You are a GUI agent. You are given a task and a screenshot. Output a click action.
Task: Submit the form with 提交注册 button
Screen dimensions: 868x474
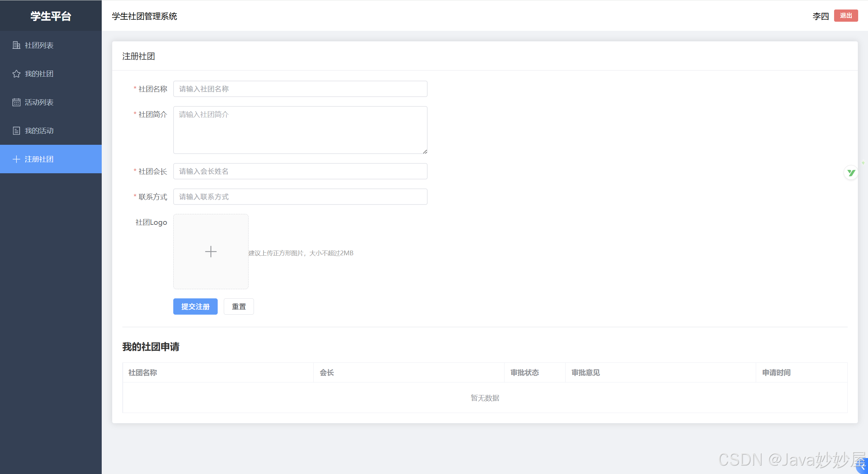(x=195, y=307)
